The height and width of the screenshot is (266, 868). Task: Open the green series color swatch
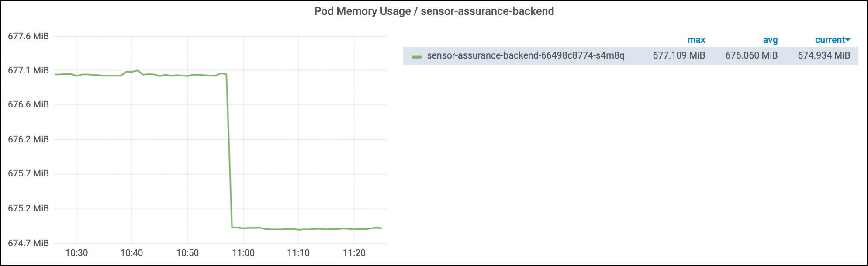(x=416, y=56)
